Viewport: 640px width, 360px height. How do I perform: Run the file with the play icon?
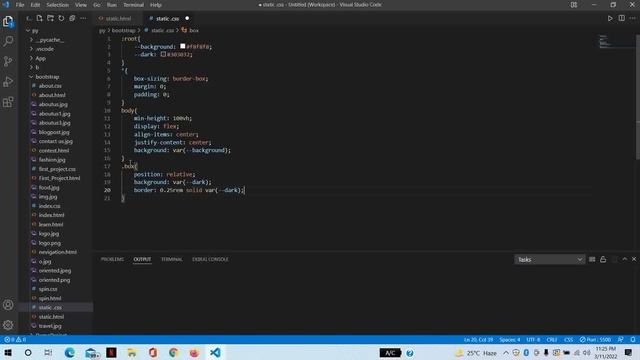coord(610,18)
